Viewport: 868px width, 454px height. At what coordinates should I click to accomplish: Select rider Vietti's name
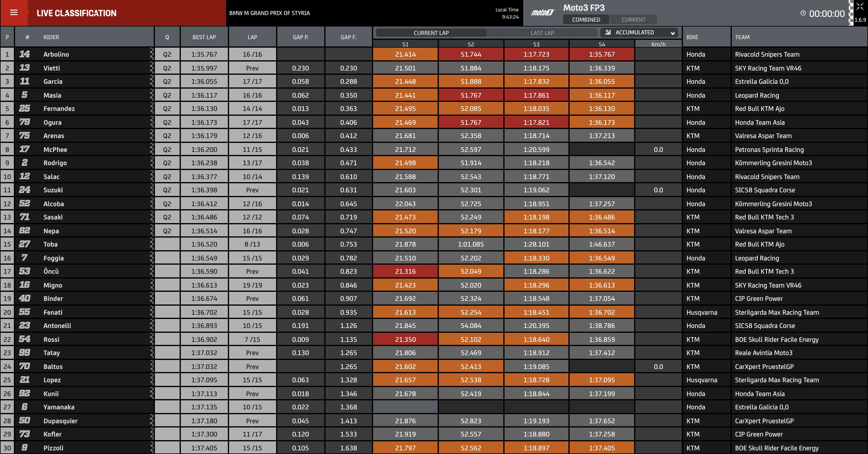[52, 68]
